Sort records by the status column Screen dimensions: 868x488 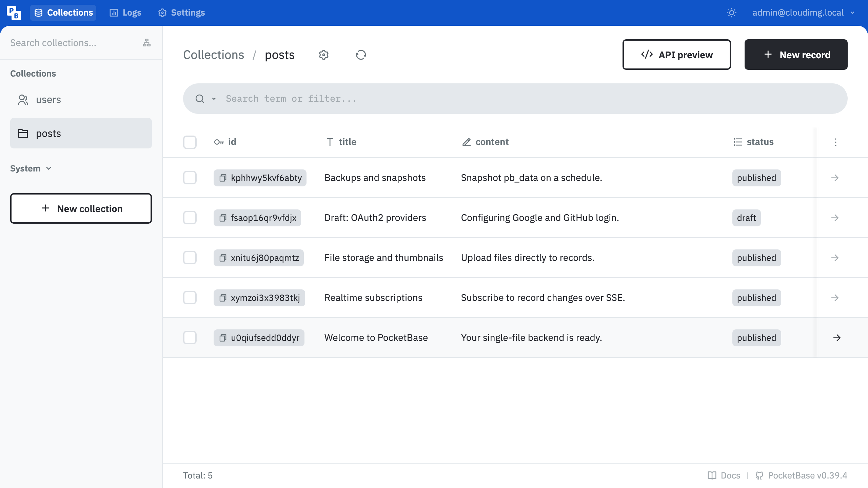click(x=753, y=142)
